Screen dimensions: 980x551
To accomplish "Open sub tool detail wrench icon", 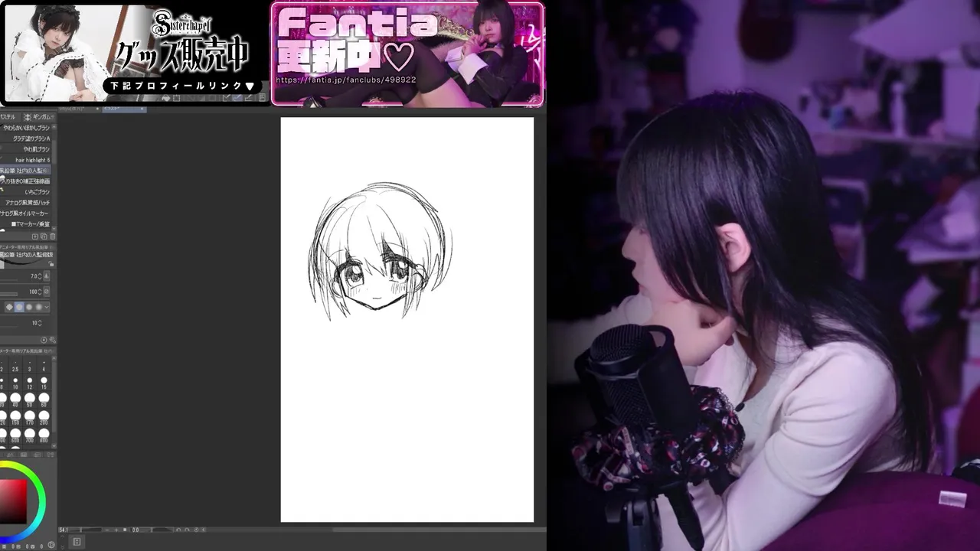I will click(x=52, y=340).
